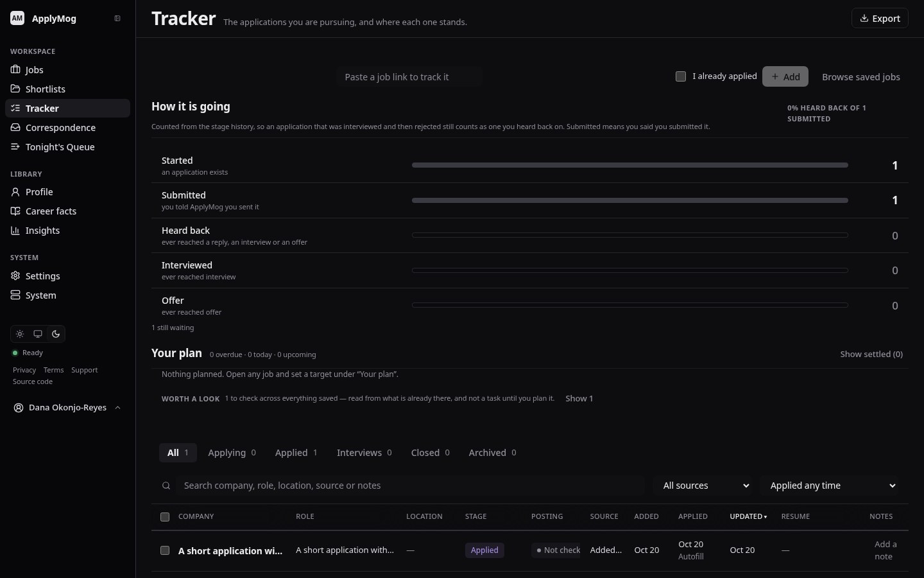This screenshot has height=578, width=924.
Task: Toggle Show settled (0) in Your plan
Action: (871, 354)
